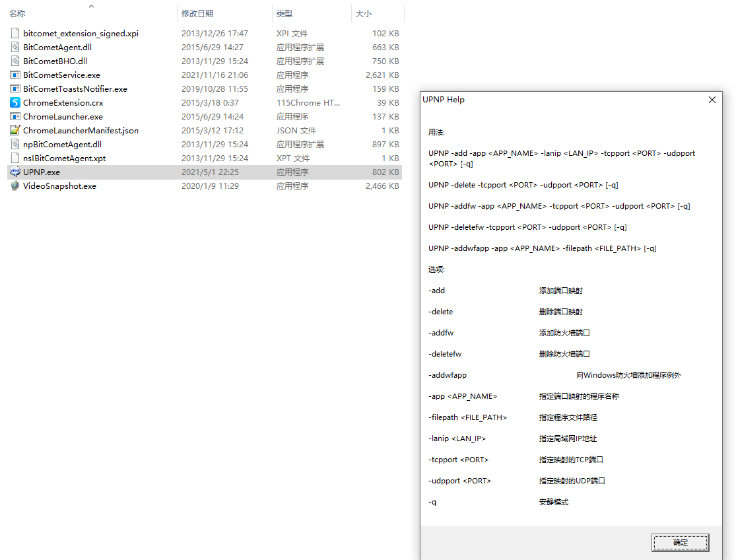This screenshot has height=560, width=736.
Task: Click the npBitCometAgent.dll file icon
Action: [15, 144]
